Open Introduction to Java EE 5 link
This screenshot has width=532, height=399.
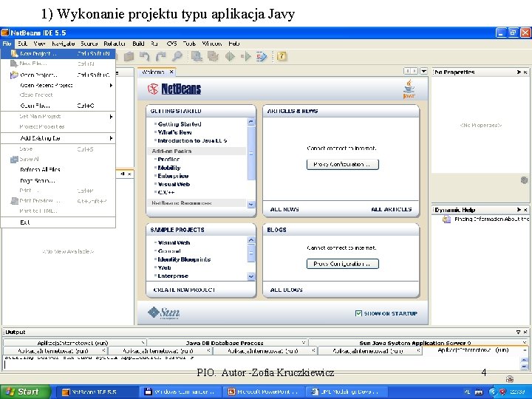[192, 140]
